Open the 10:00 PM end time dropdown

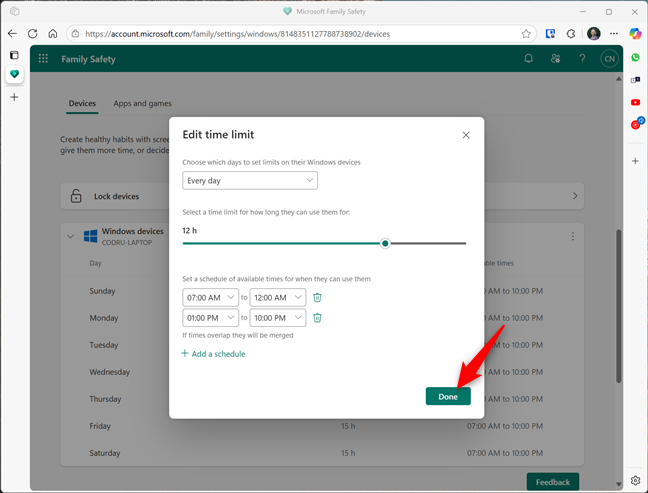pyautogui.click(x=278, y=317)
